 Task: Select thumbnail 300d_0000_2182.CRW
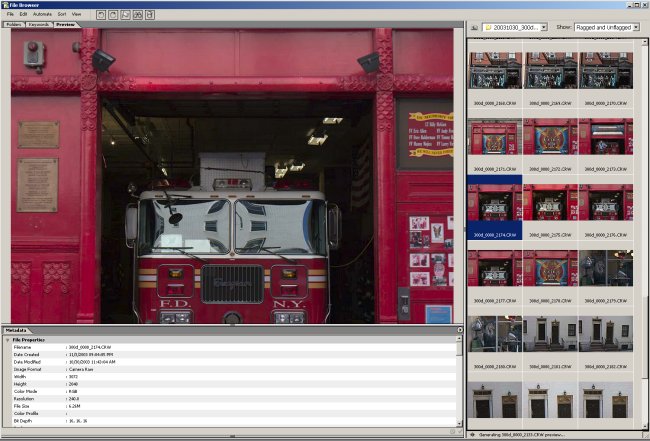[x=606, y=334]
